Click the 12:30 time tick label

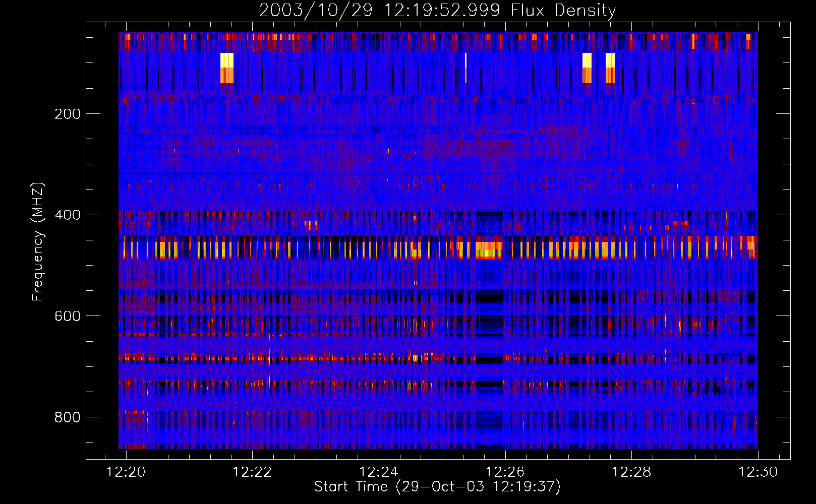758,472
